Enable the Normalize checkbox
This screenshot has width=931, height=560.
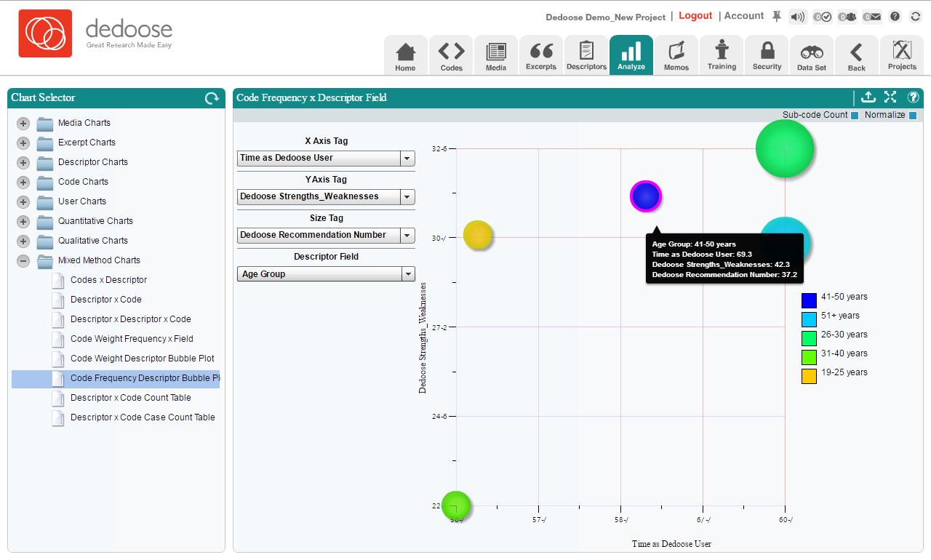coord(913,116)
